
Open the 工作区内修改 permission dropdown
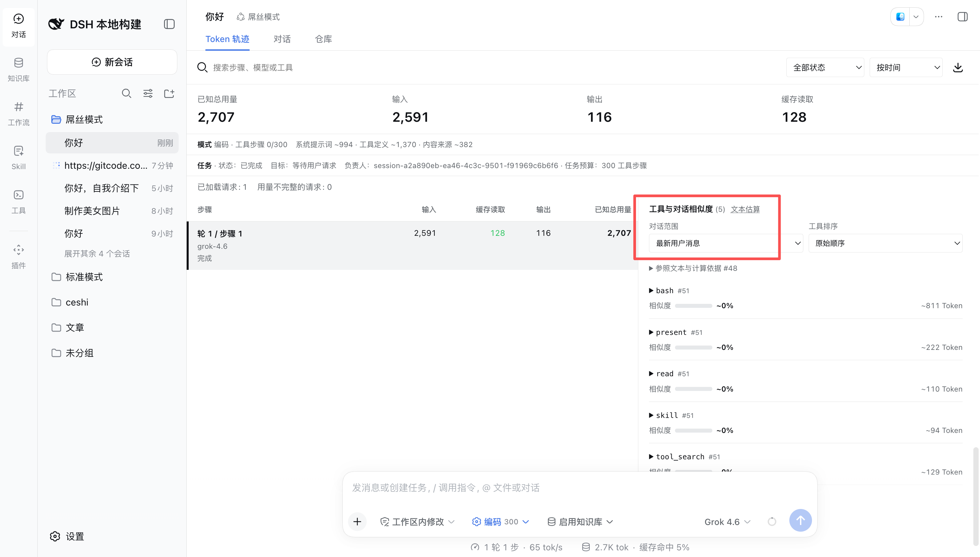417,522
